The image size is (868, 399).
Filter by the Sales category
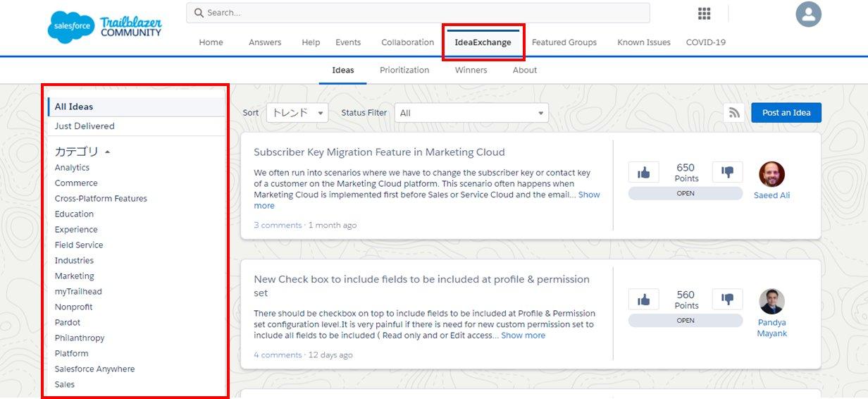point(65,385)
